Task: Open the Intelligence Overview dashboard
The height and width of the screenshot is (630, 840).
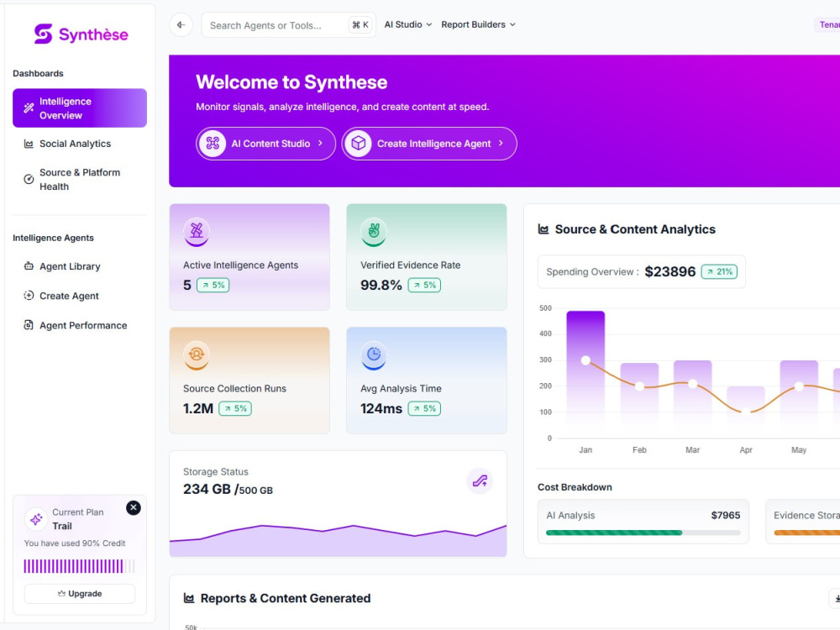Action: [x=80, y=108]
